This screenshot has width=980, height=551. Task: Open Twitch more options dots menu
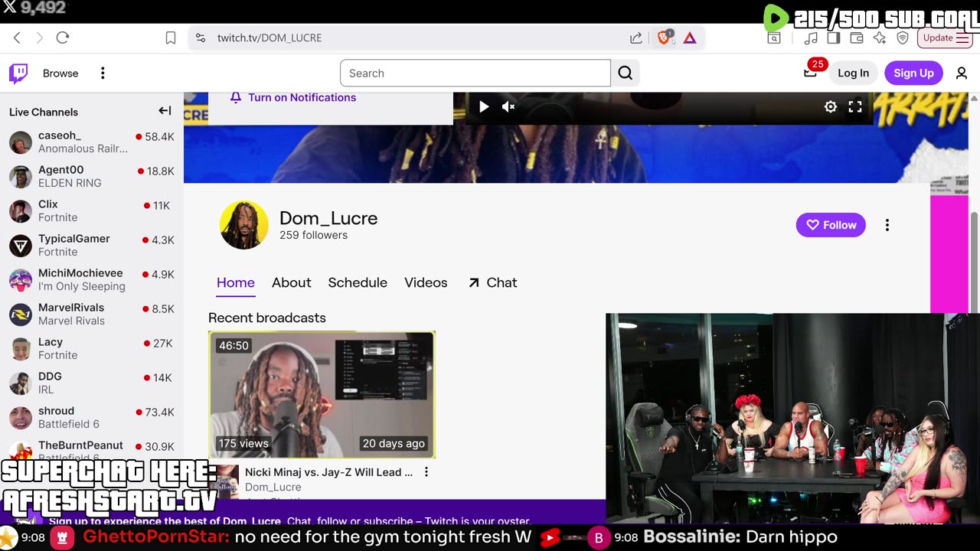(103, 73)
